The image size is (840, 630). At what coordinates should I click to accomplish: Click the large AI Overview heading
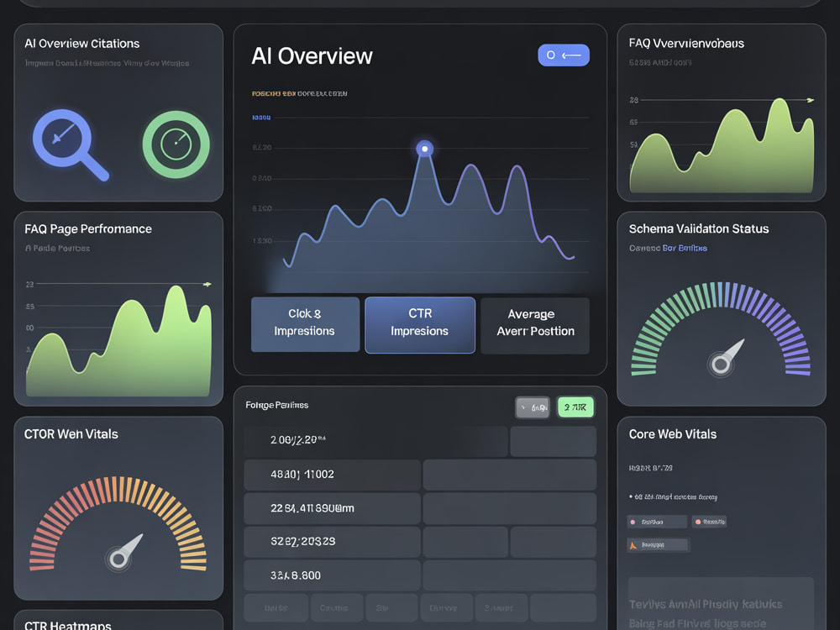pos(312,56)
